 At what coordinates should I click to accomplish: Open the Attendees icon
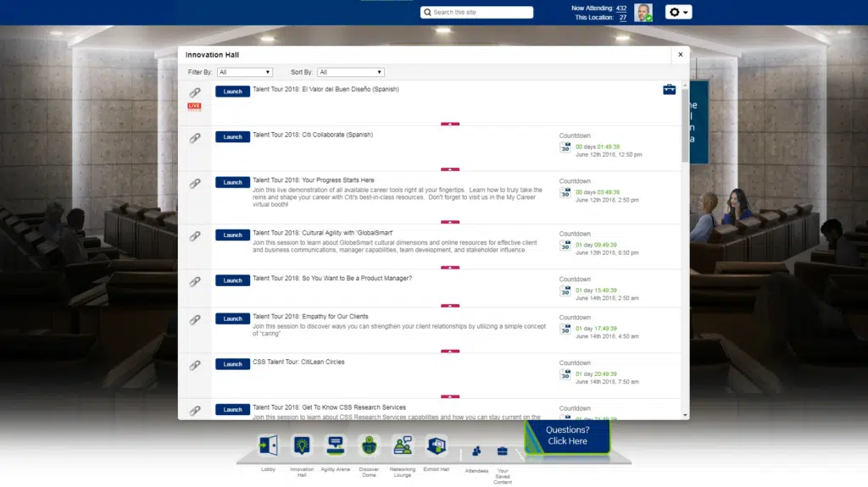(x=476, y=451)
